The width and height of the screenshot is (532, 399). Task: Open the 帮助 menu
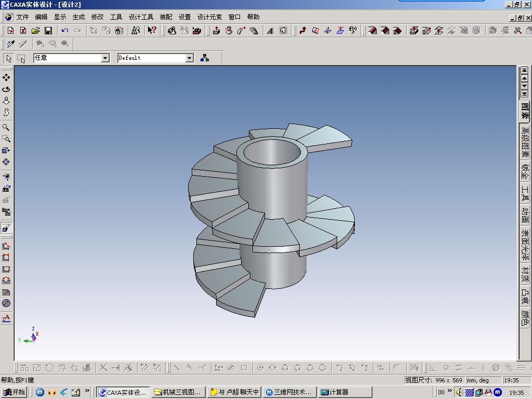coord(253,17)
